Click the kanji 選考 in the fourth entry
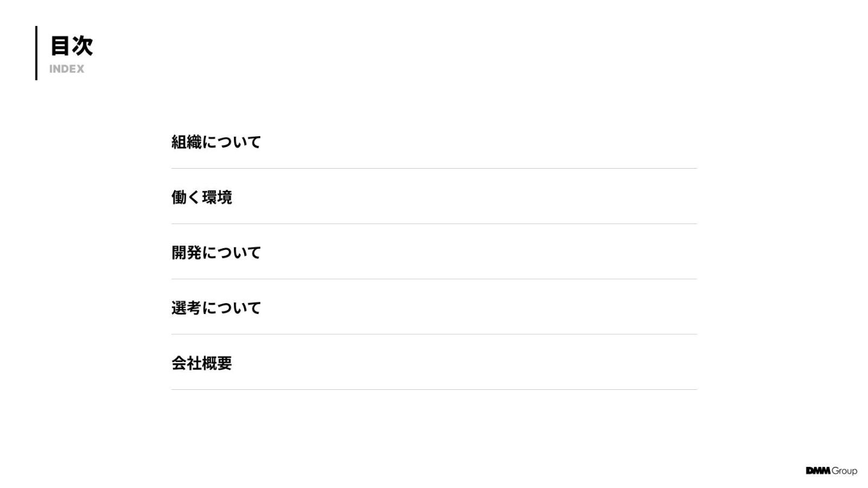The image size is (868, 488). (186, 308)
